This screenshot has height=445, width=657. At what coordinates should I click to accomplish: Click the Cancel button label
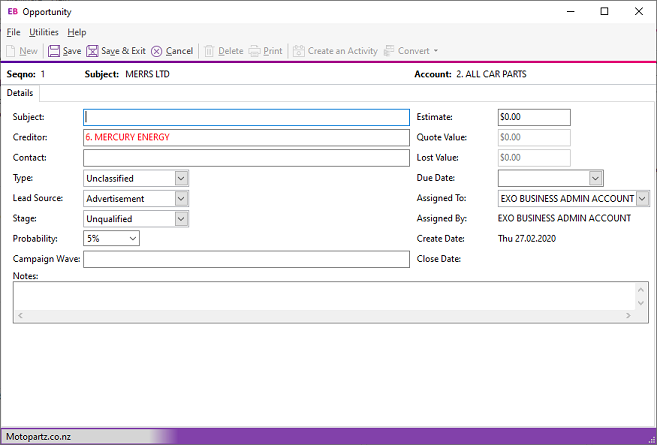[x=179, y=51]
